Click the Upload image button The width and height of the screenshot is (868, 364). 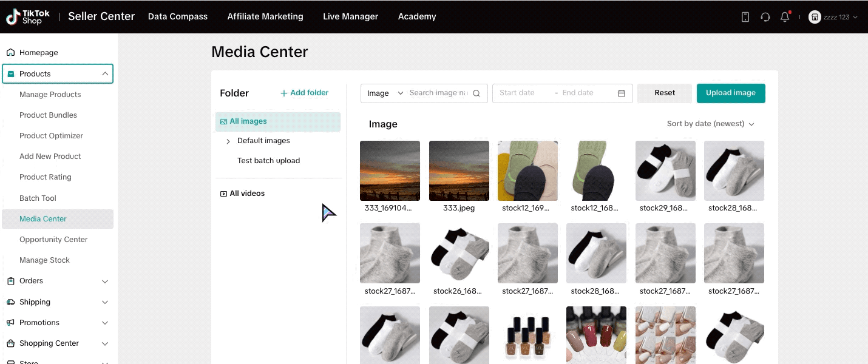(x=730, y=93)
